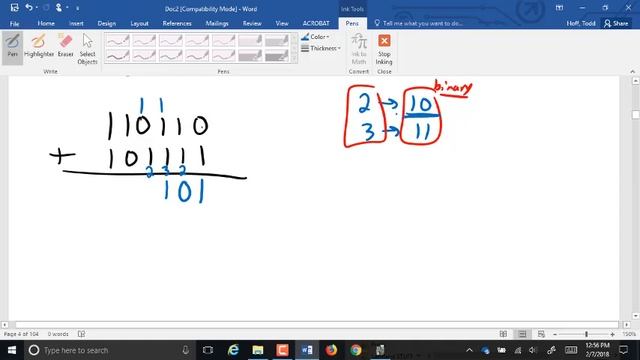Open File Explorer from taskbar
Screen dimensions: 640x360
(x=258, y=350)
